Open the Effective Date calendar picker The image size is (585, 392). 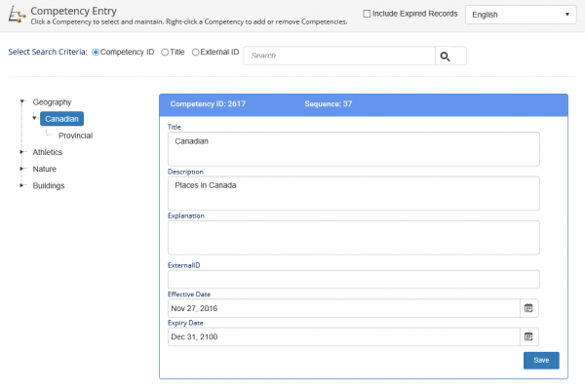click(x=528, y=308)
